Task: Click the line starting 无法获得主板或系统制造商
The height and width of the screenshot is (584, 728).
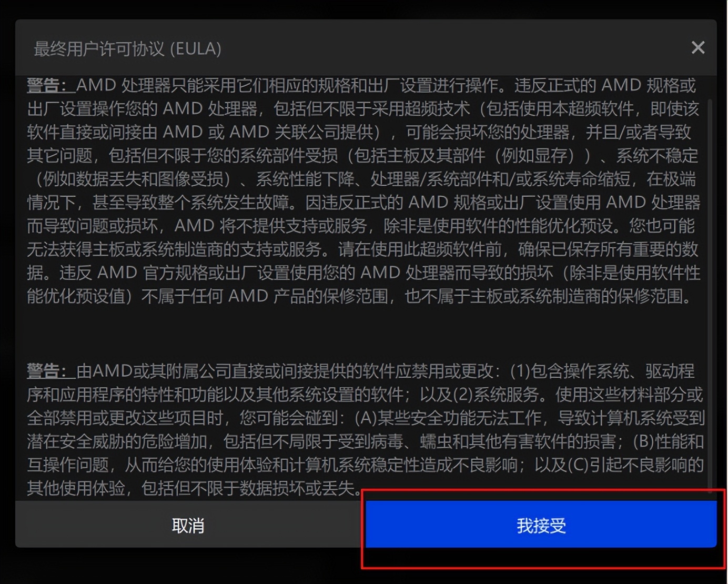Action: [362, 249]
